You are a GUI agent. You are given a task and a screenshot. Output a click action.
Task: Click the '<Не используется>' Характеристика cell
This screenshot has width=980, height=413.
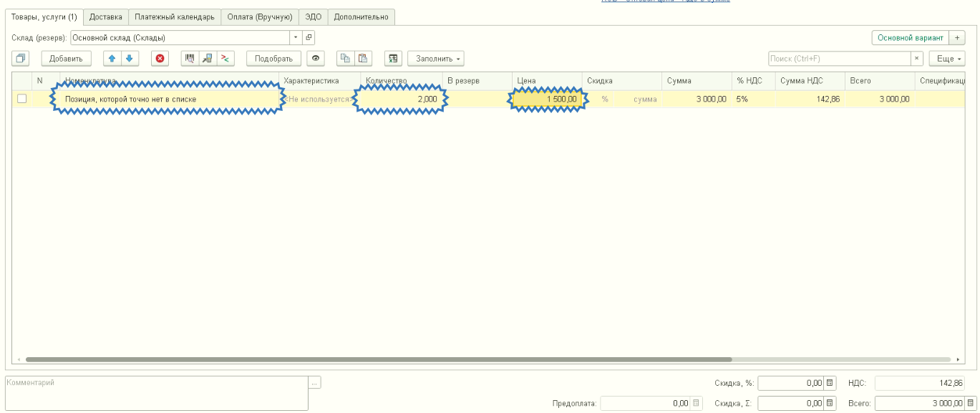319,99
